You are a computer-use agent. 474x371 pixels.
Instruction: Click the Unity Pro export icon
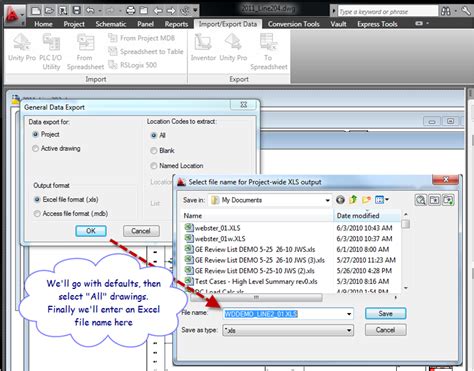pyautogui.click(x=233, y=48)
